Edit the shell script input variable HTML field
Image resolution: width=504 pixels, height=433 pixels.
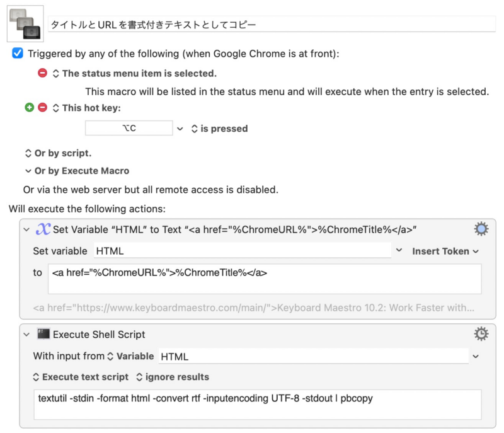tap(313, 356)
